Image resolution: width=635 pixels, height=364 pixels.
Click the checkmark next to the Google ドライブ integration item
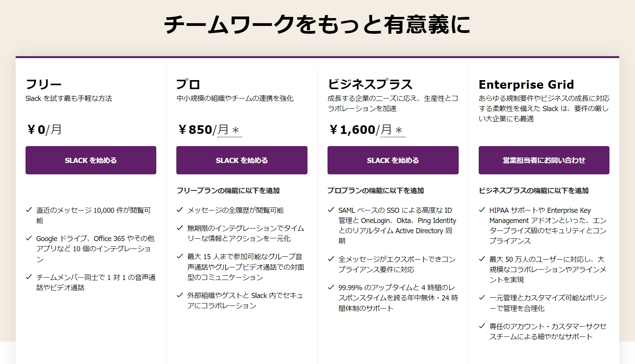pos(28,238)
